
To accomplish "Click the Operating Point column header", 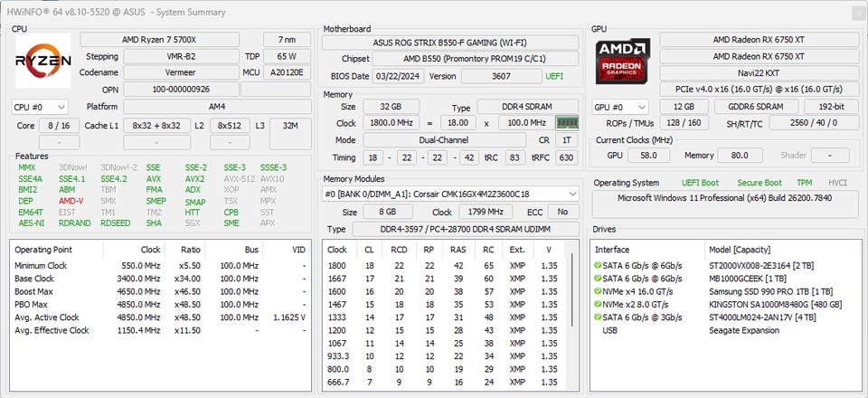I will [x=57, y=250].
